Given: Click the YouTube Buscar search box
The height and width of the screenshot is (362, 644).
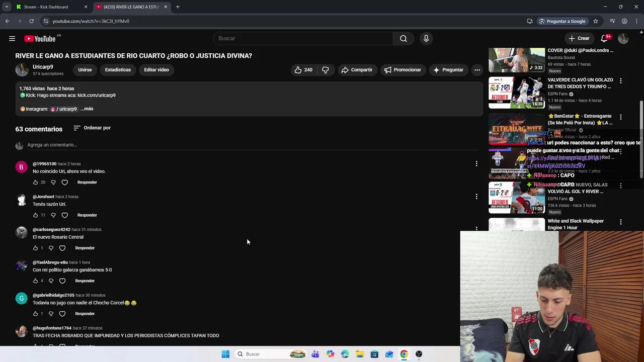Looking at the screenshot, I should point(303,39).
